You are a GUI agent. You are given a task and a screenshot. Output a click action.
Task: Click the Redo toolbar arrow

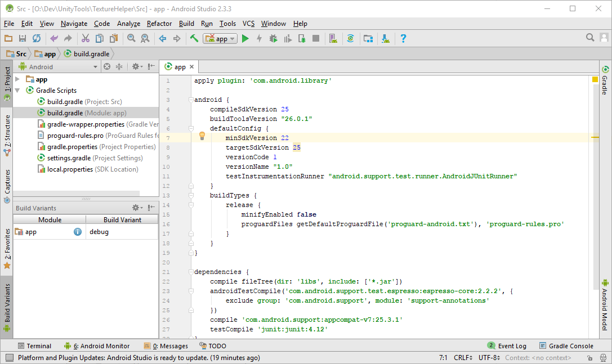(x=68, y=38)
